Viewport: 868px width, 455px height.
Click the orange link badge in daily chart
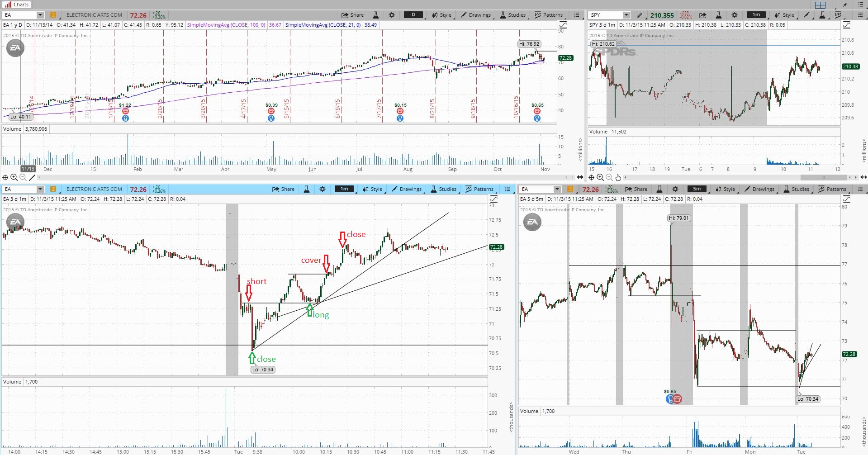[x=53, y=15]
